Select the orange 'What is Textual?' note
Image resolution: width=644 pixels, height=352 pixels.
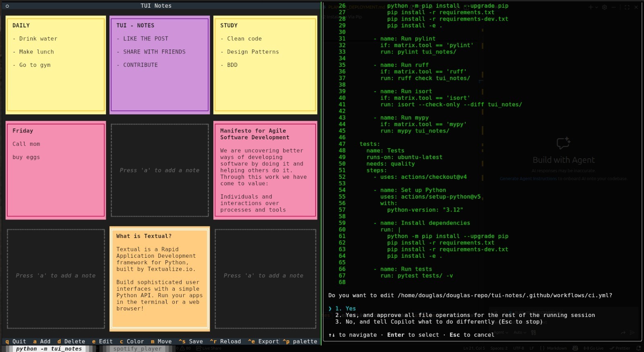(160, 279)
